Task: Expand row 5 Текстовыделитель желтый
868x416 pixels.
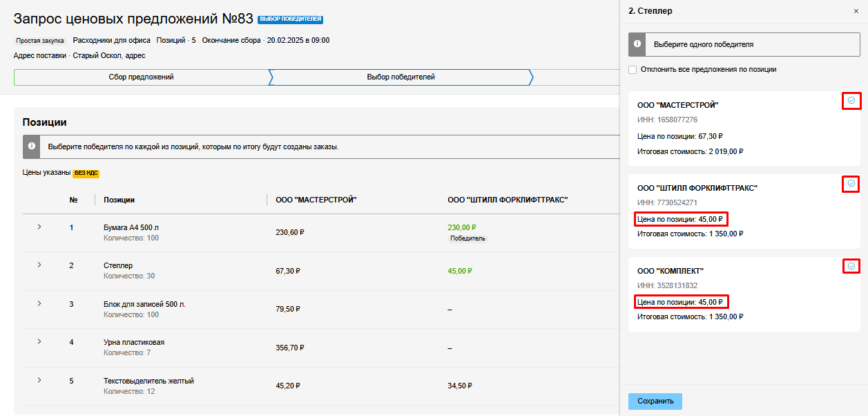Action: (x=39, y=380)
